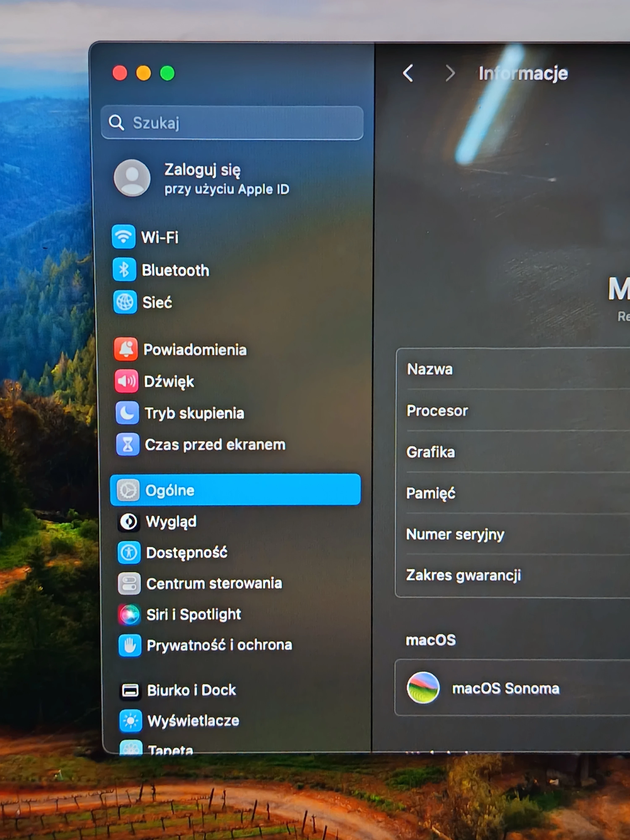This screenshot has width=630, height=840.
Task: Open Dostępność accessibility item
Action: point(186,553)
